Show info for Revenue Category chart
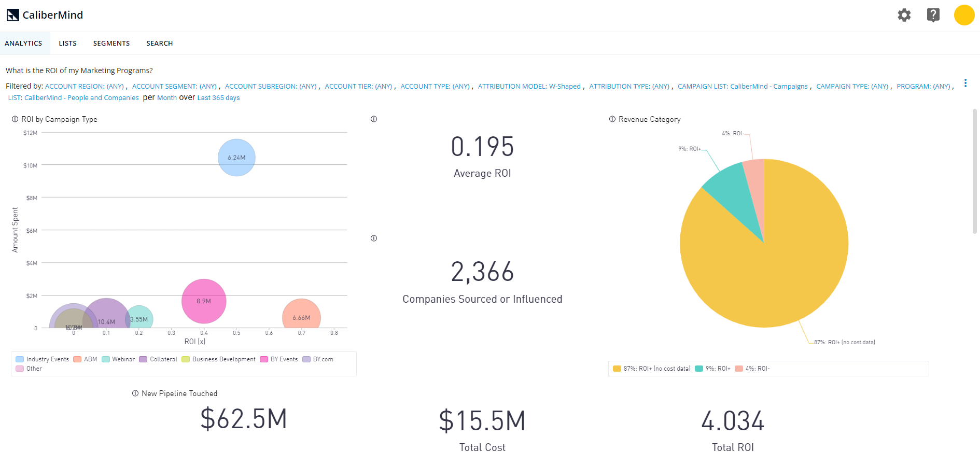The image size is (980, 465). coord(612,119)
